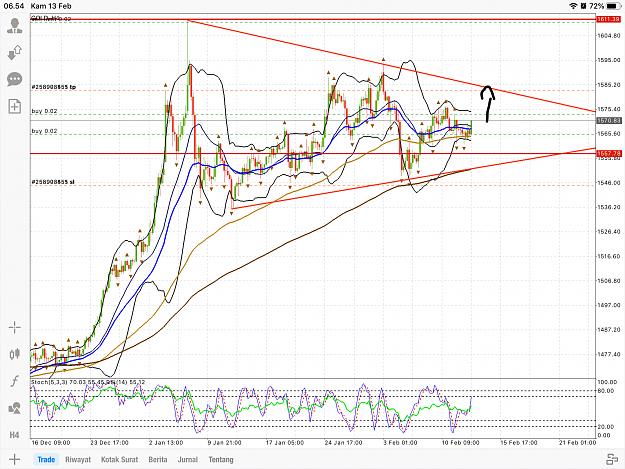Tap the 24 Jan 17:00 date label
The width and height of the screenshot is (625, 469).
pyautogui.click(x=343, y=443)
